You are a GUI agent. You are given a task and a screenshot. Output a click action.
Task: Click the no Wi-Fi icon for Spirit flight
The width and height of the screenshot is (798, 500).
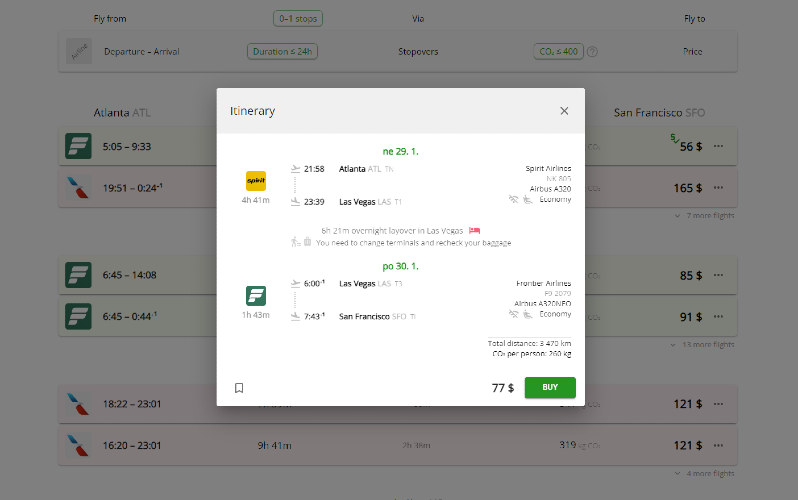514,199
